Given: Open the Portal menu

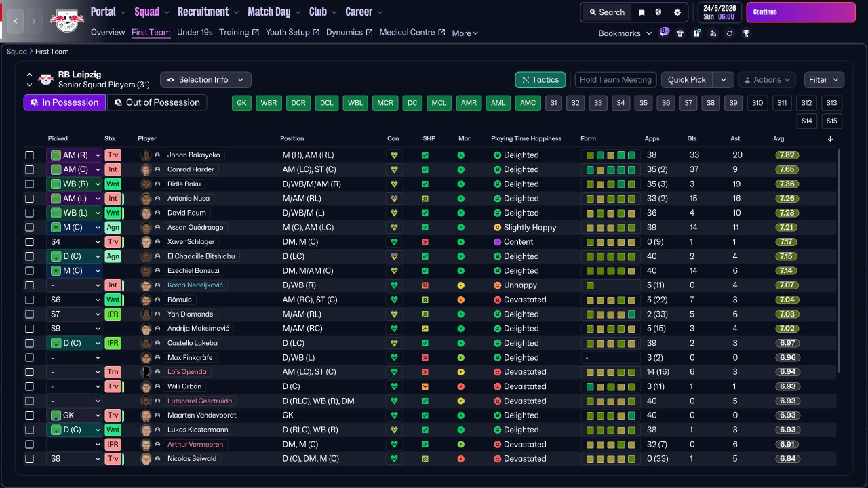Looking at the screenshot, I should (108, 12).
